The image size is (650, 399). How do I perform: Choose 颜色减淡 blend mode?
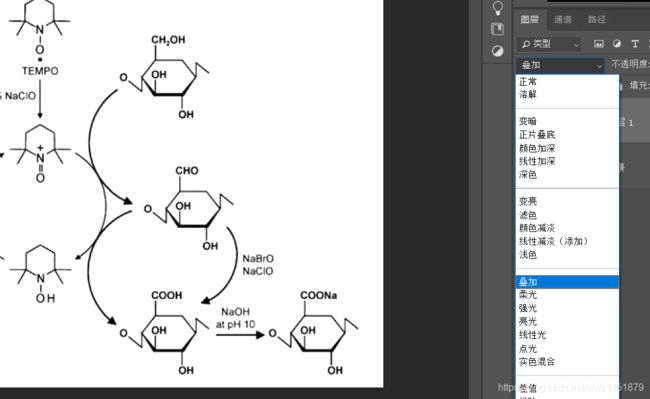(x=567, y=228)
